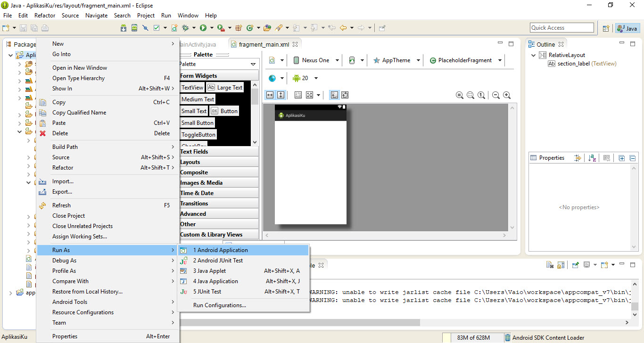Toggle horizontal width fill layout button
The height and width of the screenshot is (343, 644).
pos(270,95)
